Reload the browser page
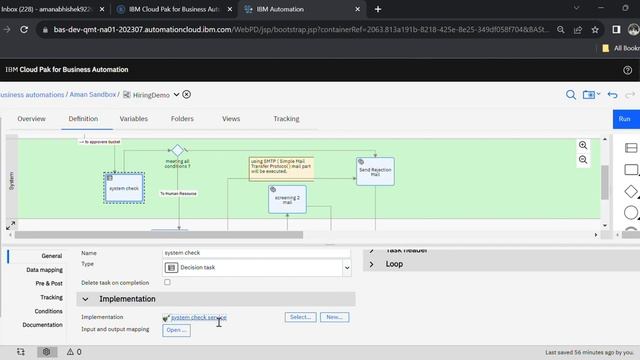640x360 pixels. pos(24,29)
